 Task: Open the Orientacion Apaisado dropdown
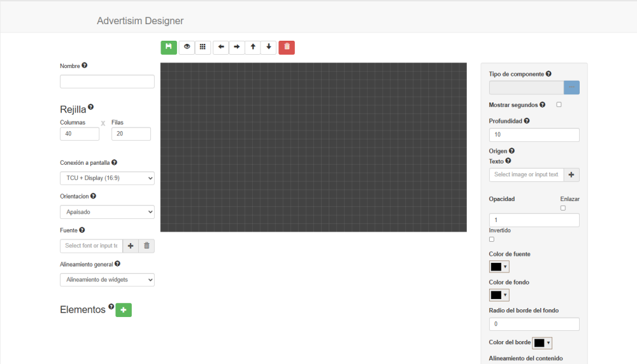pyautogui.click(x=107, y=212)
